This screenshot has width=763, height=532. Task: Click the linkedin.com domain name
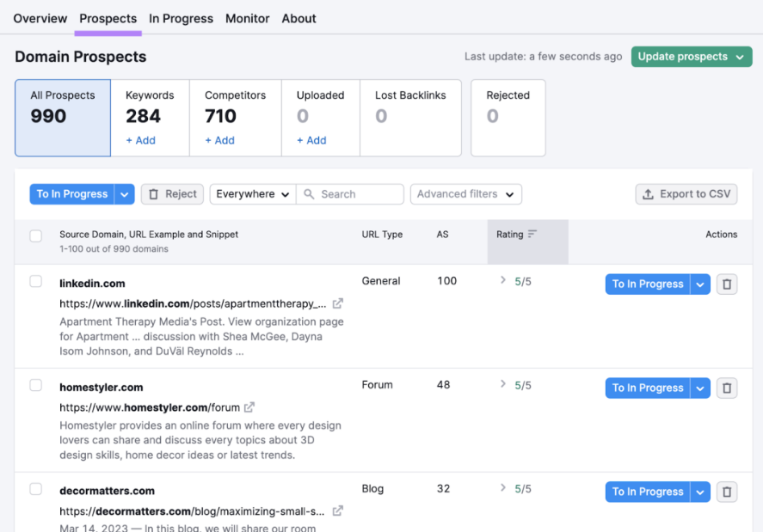92,284
